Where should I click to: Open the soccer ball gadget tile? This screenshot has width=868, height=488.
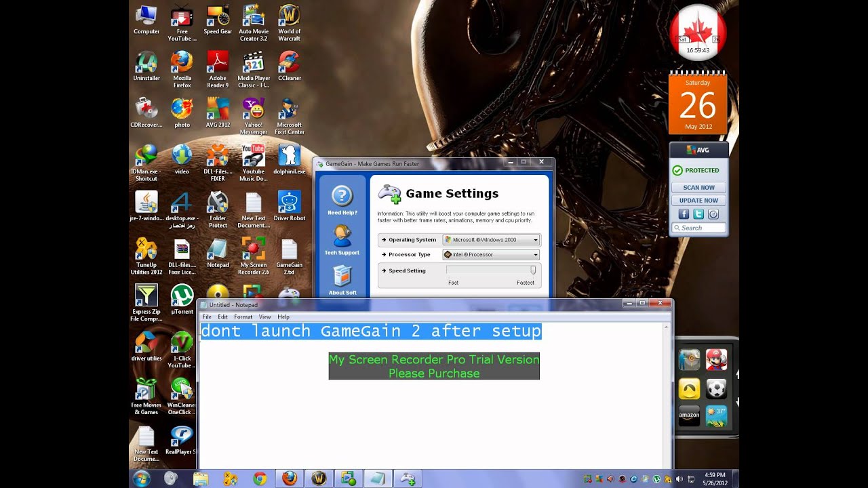pos(716,388)
